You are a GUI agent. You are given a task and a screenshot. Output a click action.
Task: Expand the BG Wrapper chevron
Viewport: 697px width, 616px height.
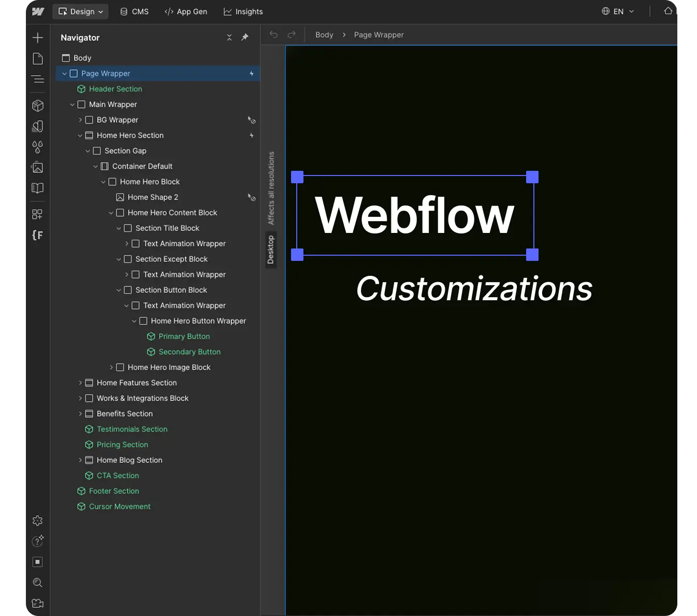[80, 120]
